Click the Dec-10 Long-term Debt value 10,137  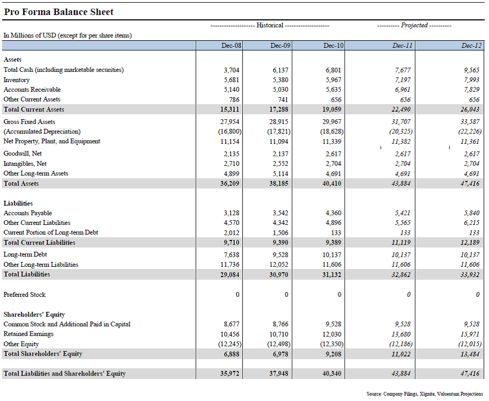(x=332, y=255)
